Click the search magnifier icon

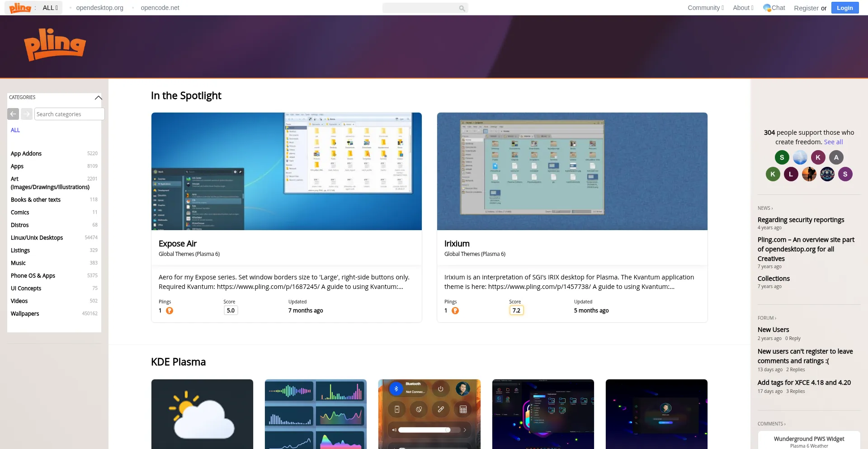click(462, 8)
